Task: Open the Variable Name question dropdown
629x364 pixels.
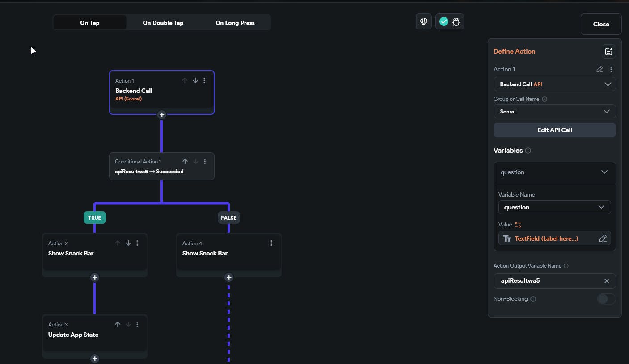Action: (554, 207)
